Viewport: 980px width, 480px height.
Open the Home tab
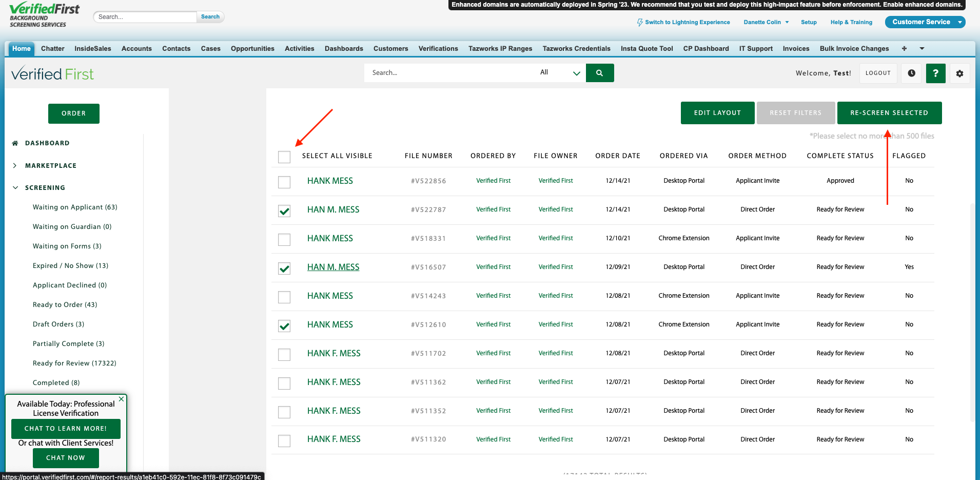coord(22,48)
